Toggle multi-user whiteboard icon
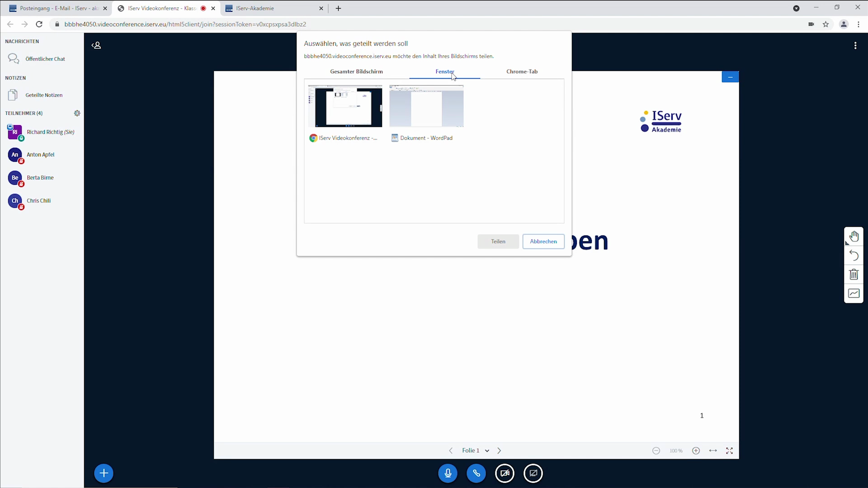868x488 pixels. pos(854,293)
